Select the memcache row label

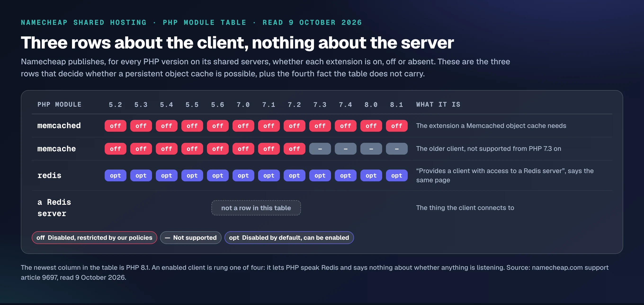coord(57,149)
